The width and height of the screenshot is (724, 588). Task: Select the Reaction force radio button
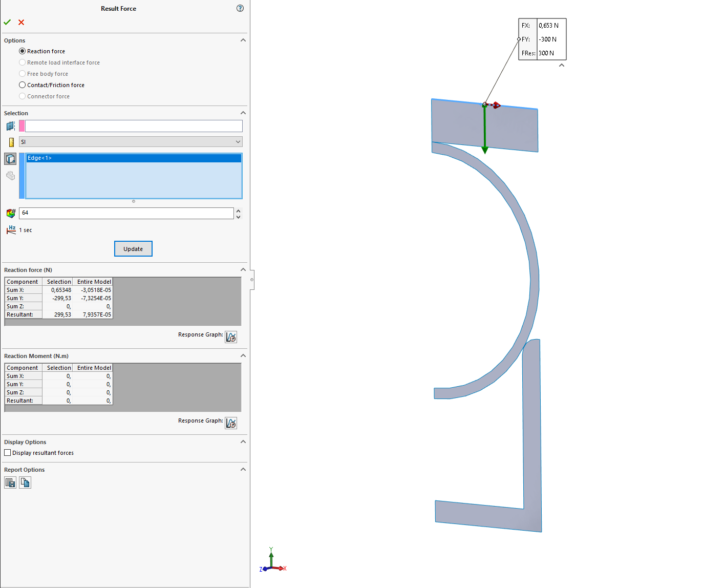tap(22, 51)
